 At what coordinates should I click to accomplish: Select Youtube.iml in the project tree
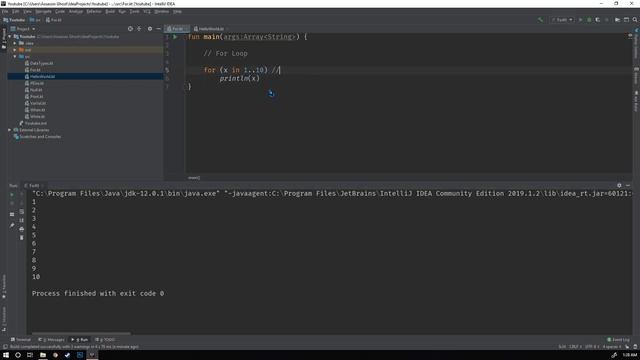tap(36, 123)
